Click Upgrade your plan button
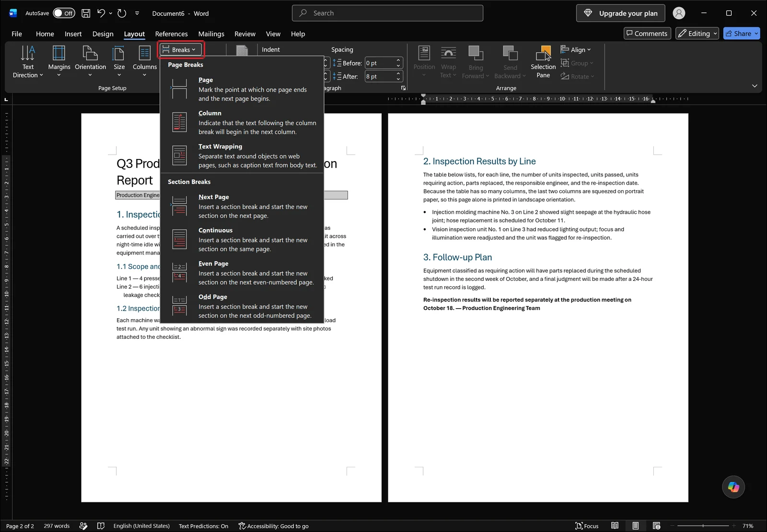The width and height of the screenshot is (767, 532). pyautogui.click(x=620, y=13)
